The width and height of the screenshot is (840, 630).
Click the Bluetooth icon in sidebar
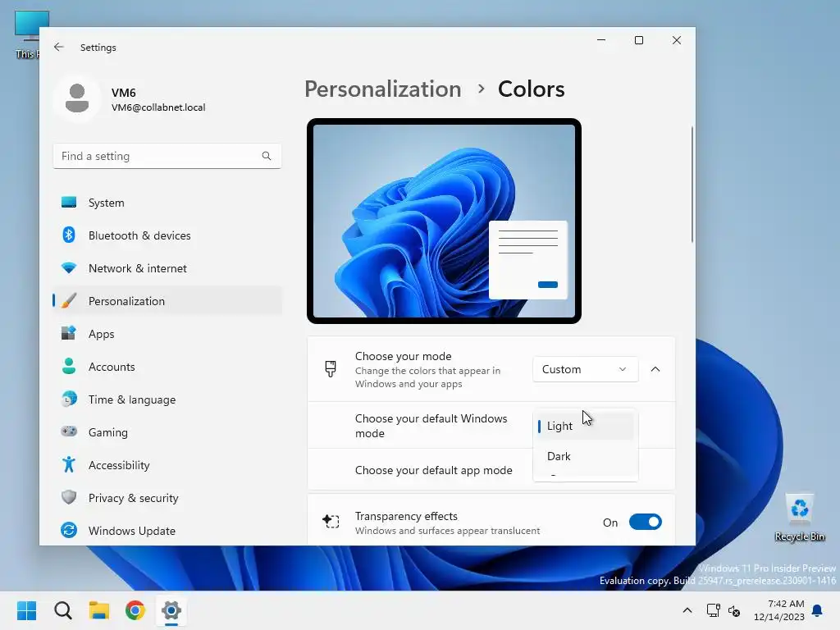coord(69,235)
